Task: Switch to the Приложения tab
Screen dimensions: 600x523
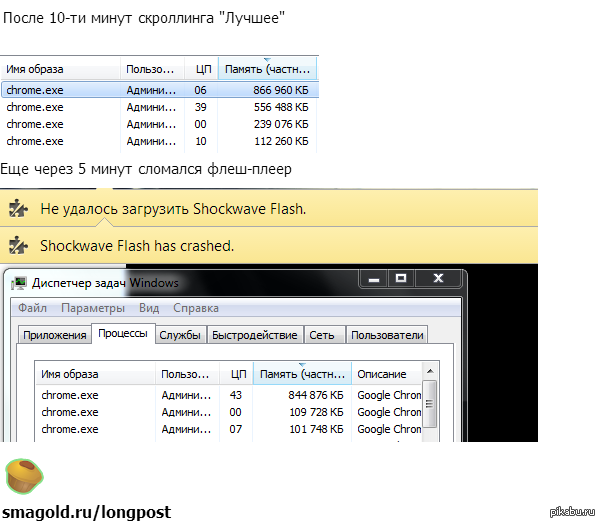Action: [x=54, y=336]
